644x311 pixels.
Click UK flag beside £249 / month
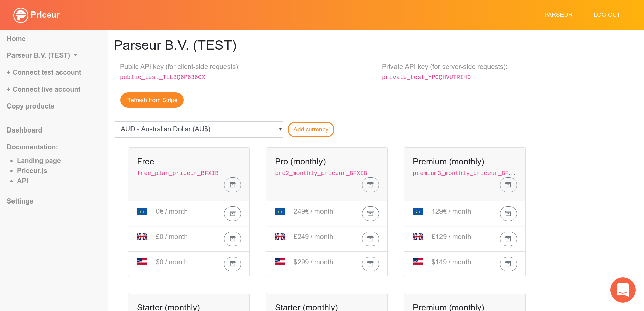click(x=280, y=237)
